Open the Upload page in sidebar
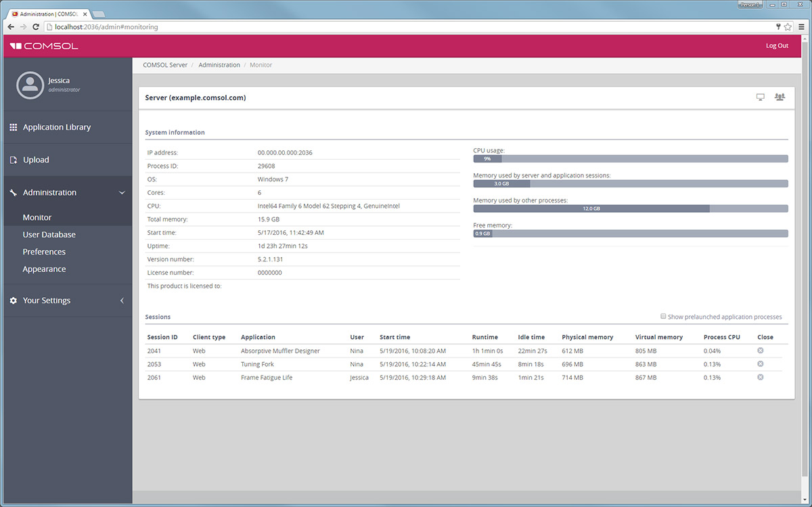 click(36, 160)
